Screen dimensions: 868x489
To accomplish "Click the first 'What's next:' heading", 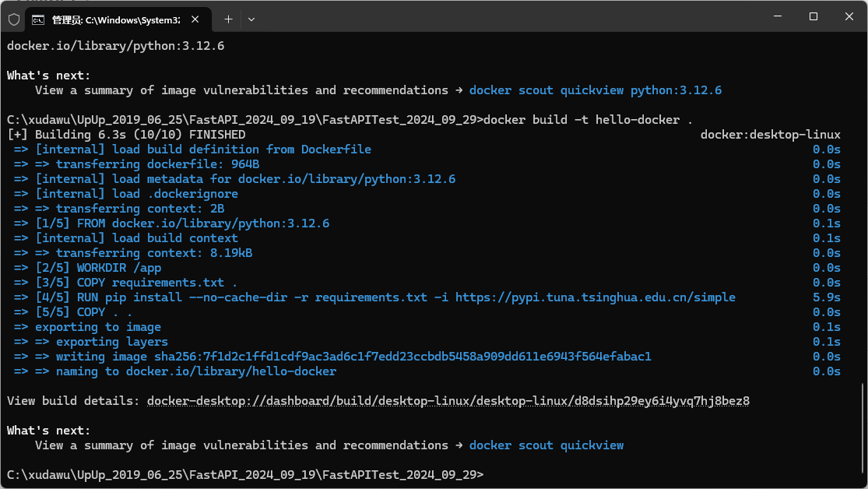I will [x=49, y=76].
